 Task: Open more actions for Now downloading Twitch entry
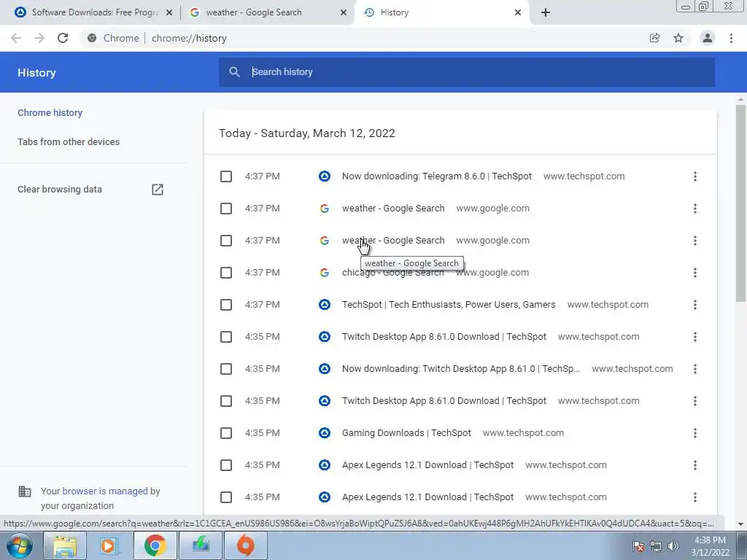(695, 369)
